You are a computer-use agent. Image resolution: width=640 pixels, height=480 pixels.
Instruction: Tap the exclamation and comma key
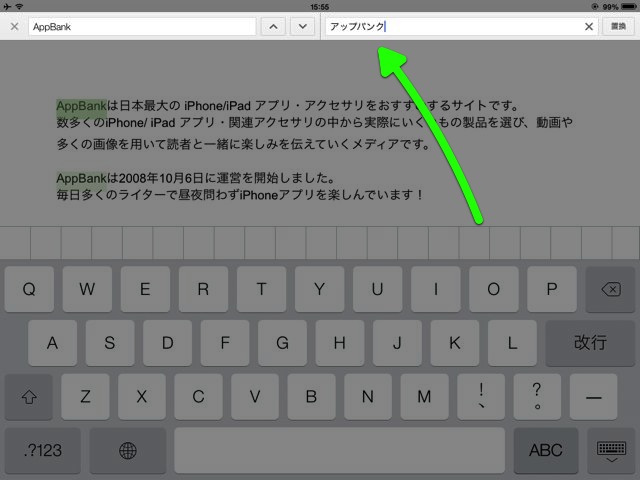tap(481, 397)
